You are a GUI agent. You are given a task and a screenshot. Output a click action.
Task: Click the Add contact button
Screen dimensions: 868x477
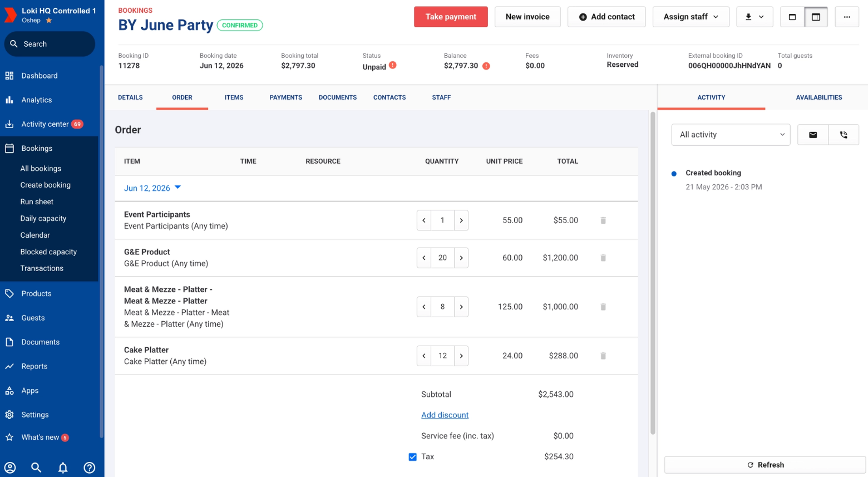(606, 17)
